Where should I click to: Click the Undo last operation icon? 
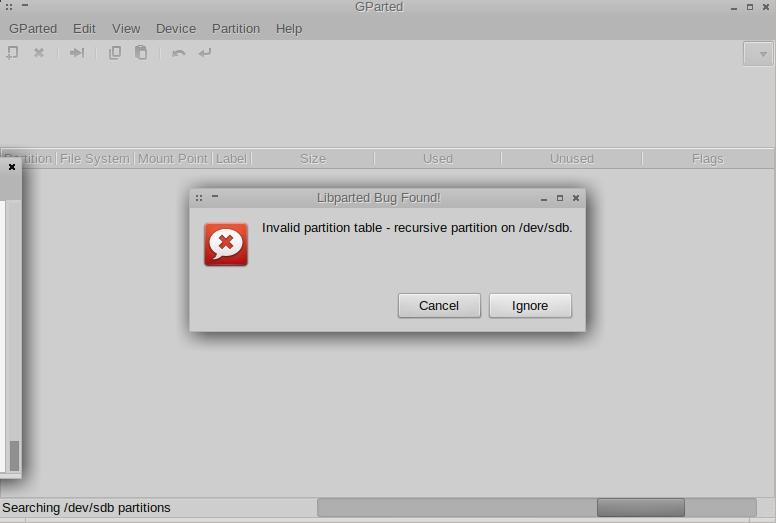pos(179,52)
